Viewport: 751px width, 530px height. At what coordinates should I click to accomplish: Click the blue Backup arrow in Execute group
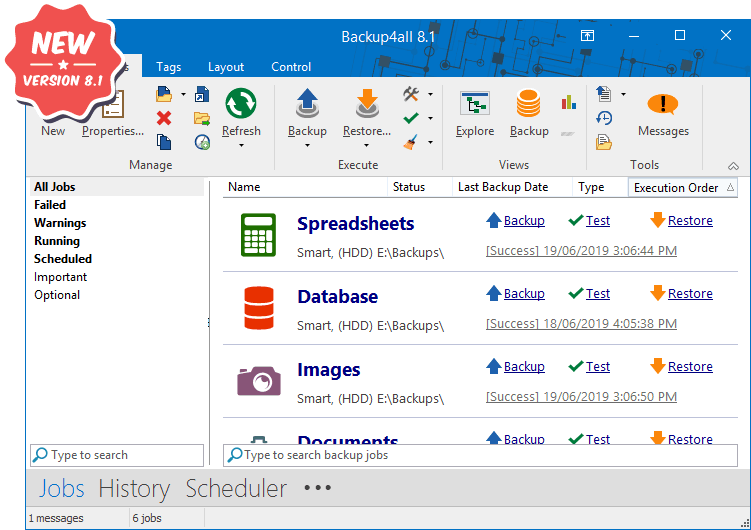307,103
